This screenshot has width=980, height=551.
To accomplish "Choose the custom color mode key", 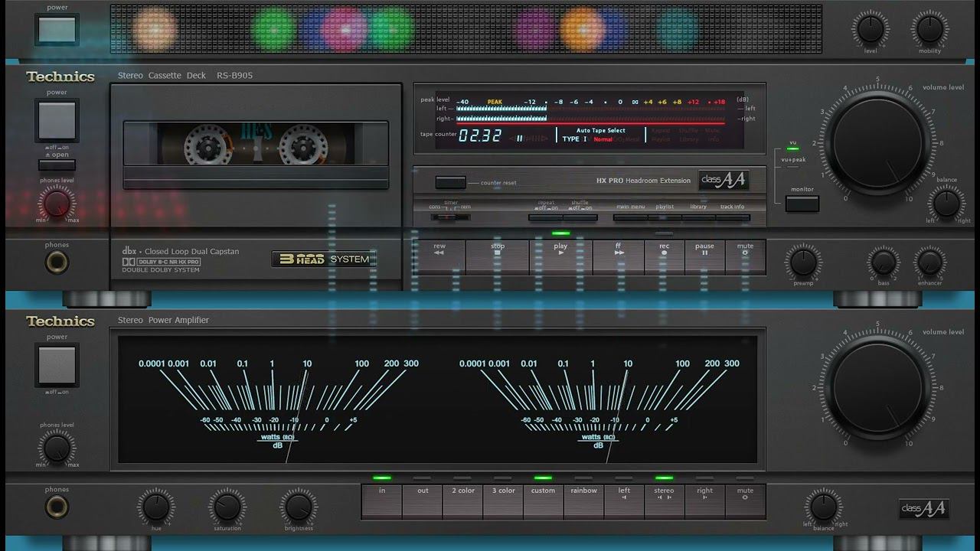I will (544, 501).
